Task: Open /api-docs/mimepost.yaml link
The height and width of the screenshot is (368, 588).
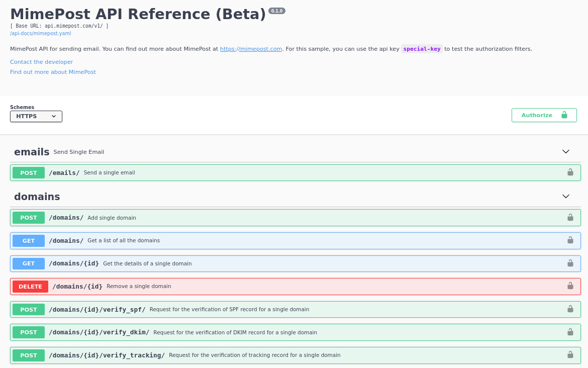Action: pos(41,33)
